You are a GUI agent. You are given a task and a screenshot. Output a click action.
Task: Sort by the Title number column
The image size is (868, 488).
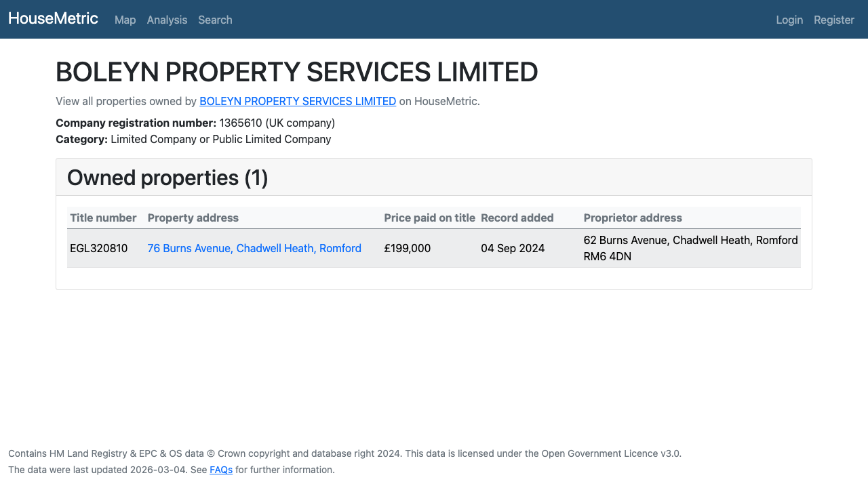tap(103, 218)
